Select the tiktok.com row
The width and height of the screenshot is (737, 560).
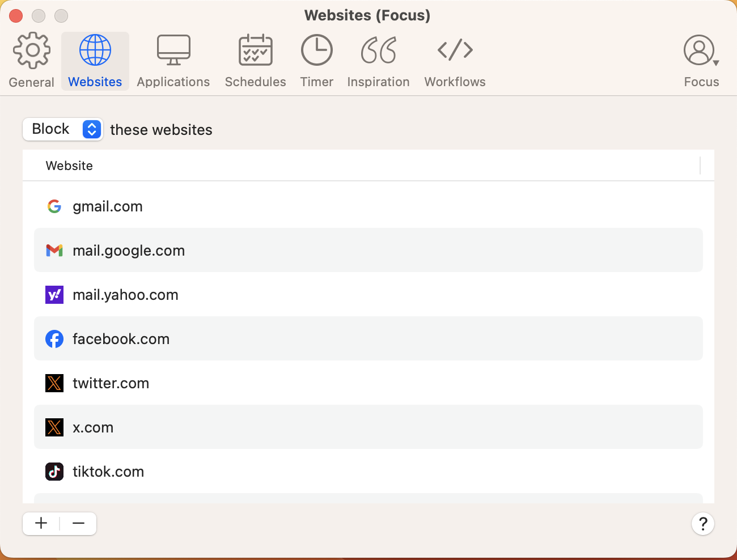click(x=369, y=472)
